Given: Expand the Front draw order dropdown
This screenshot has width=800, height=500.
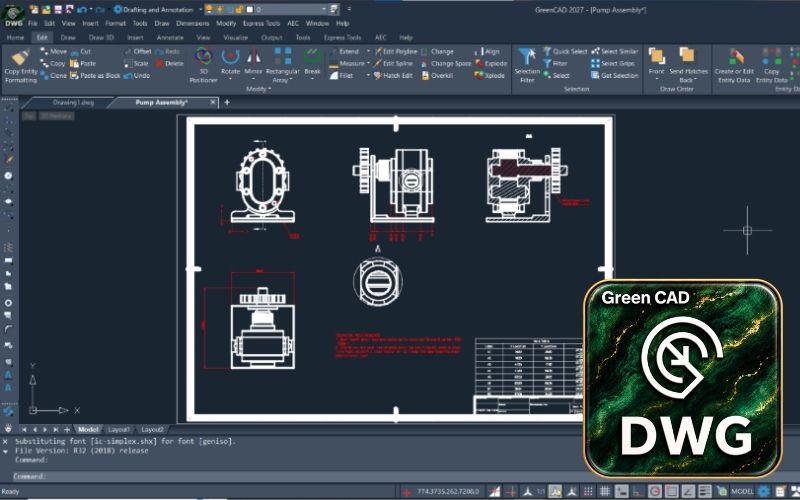Looking at the screenshot, I should [x=657, y=79].
